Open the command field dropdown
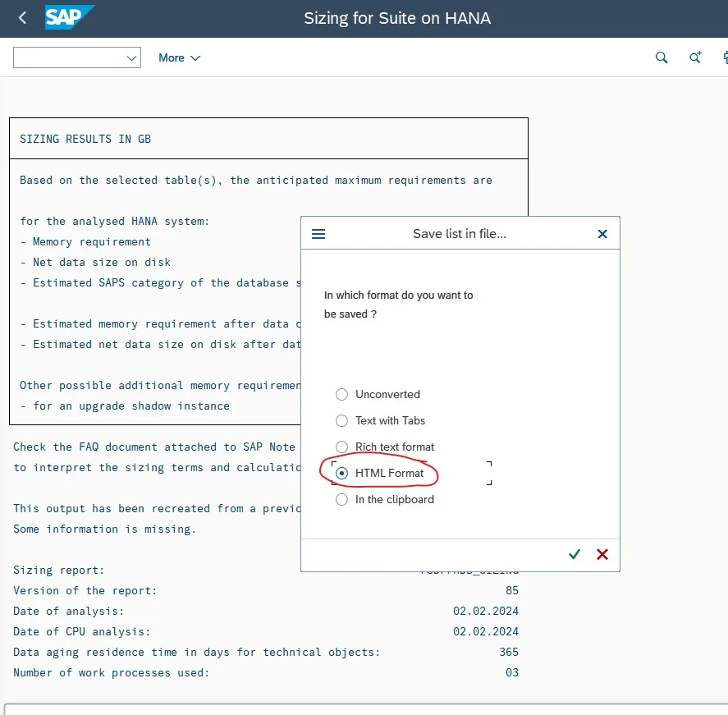 coord(131,57)
